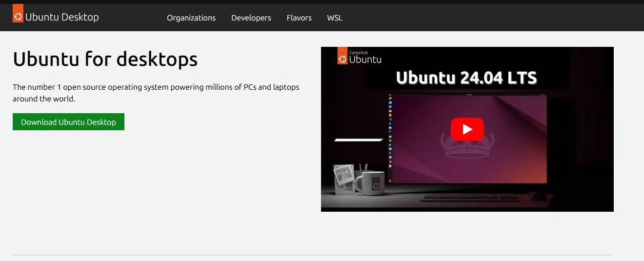This screenshot has width=644, height=261.
Task: Go to the Flavors nav item
Action: click(x=299, y=18)
